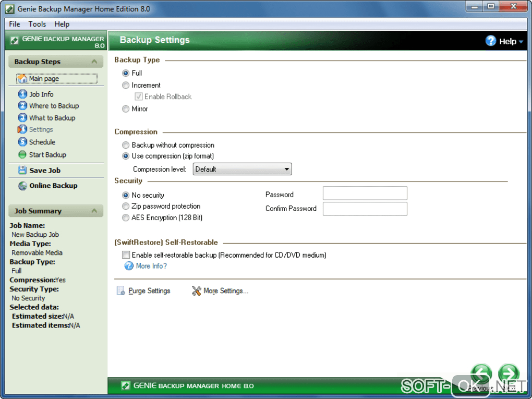Open the Help menu in the menu bar

coord(62,24)
